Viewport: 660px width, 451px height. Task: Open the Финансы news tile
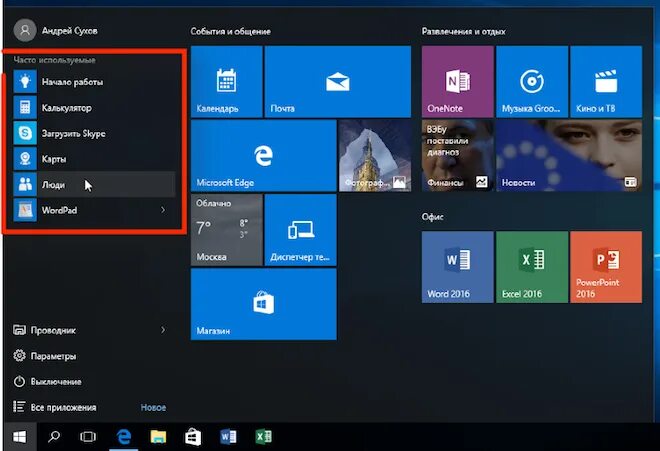458,156
